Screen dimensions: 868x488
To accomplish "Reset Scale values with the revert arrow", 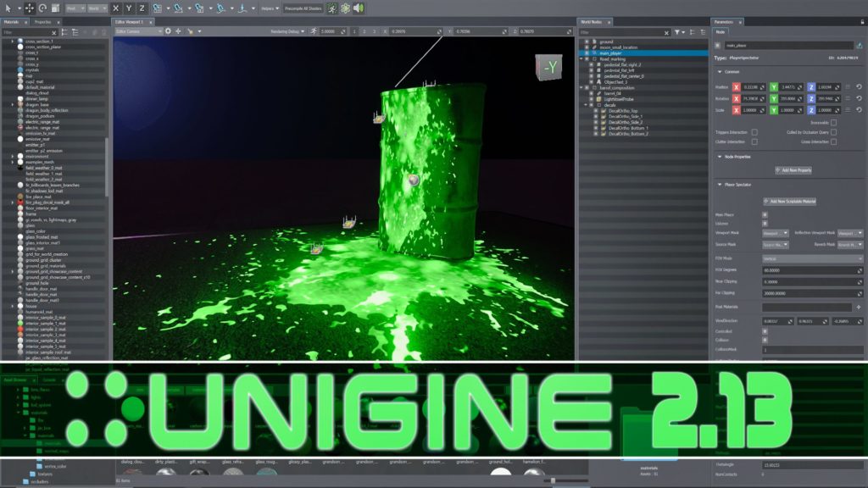I will (860, 110).
